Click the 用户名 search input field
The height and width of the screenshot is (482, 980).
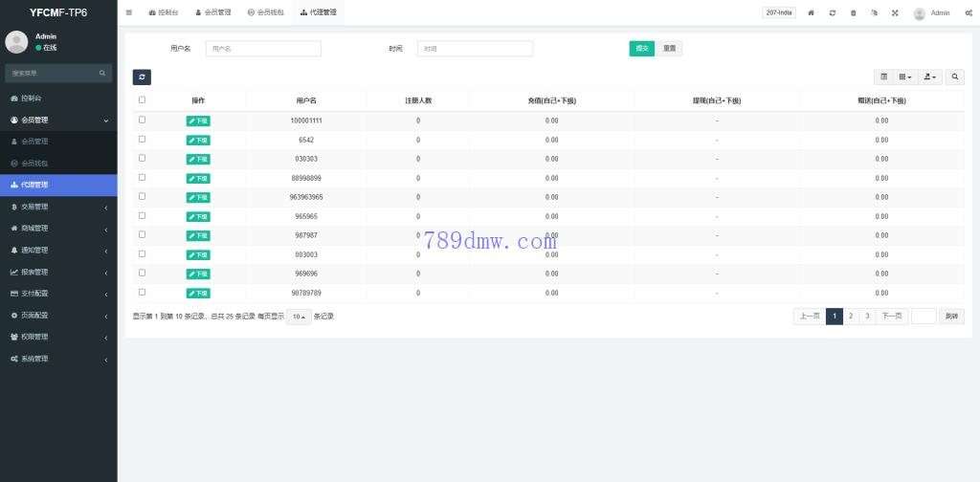pos(263,49)
